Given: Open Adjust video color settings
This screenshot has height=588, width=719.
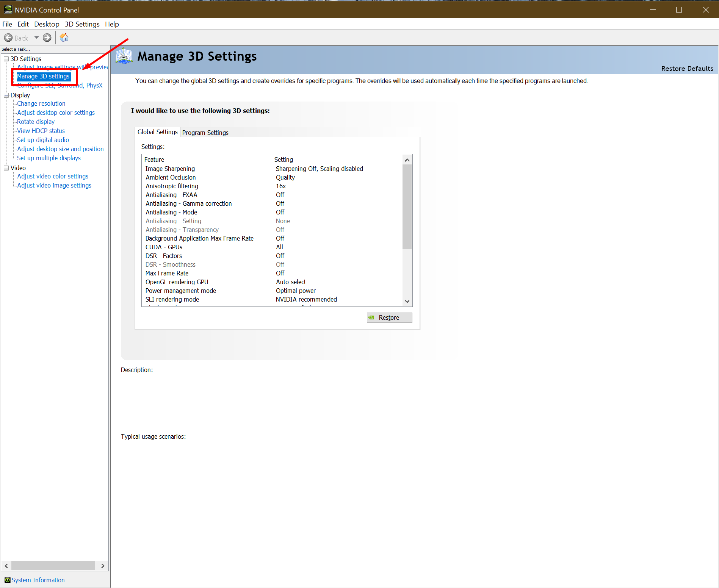Looking at the screenshot, I should tap(53, 176).
